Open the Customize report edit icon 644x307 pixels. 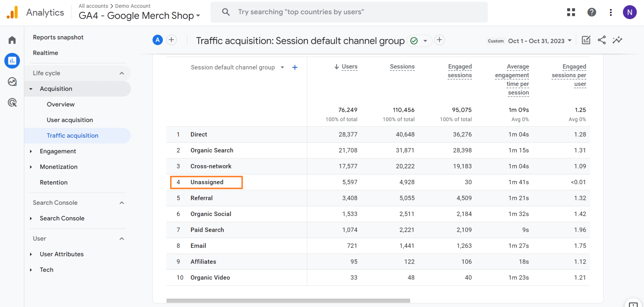(x=586, y=40)
